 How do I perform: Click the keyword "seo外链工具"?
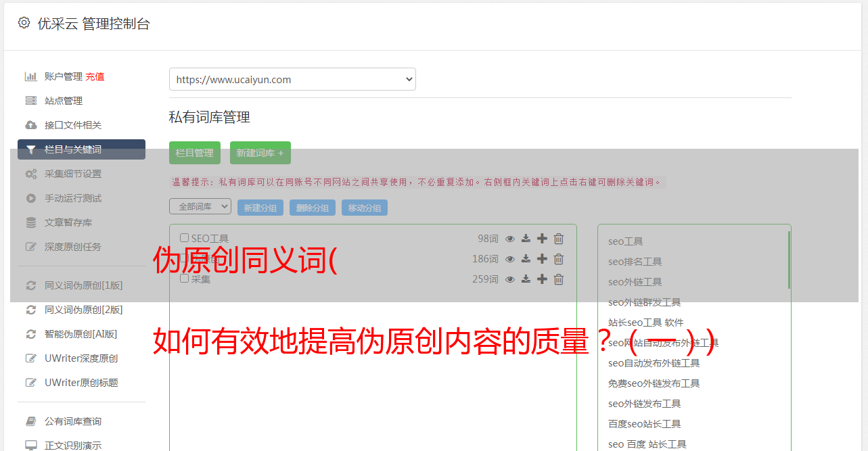635,282
